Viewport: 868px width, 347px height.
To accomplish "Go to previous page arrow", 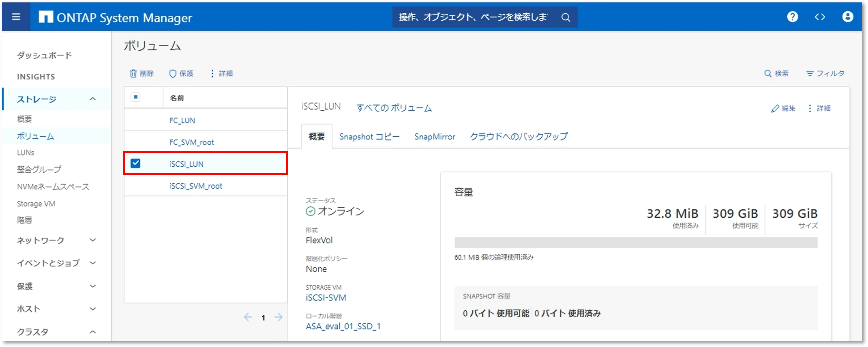I will (x=248, y=317).
